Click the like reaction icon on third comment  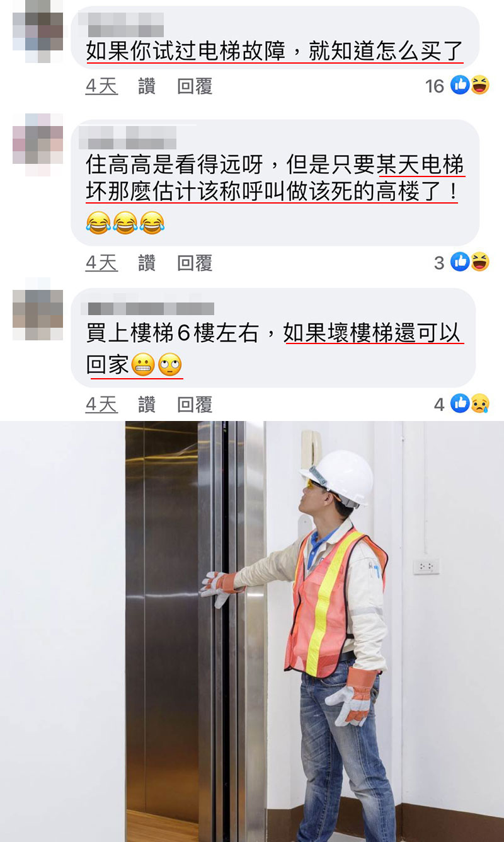tap(461, 403)
